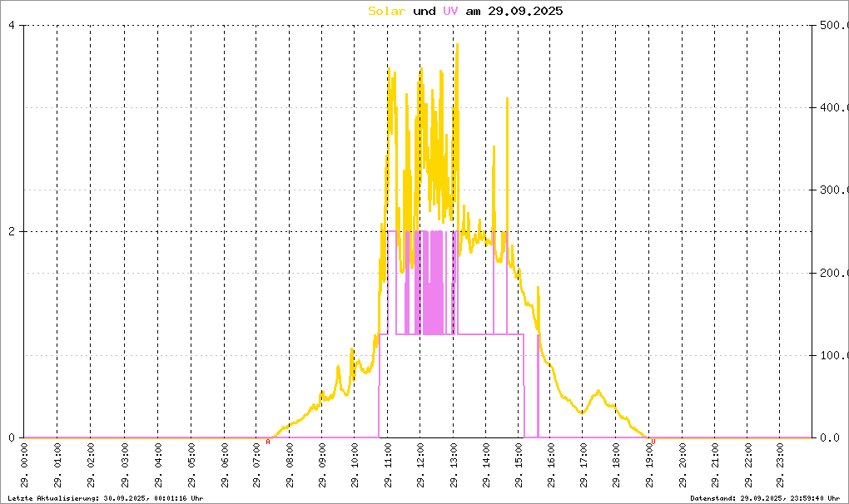
Task: Click the "29. 02:00" time axis label
Action: click(x=91, y=466)
